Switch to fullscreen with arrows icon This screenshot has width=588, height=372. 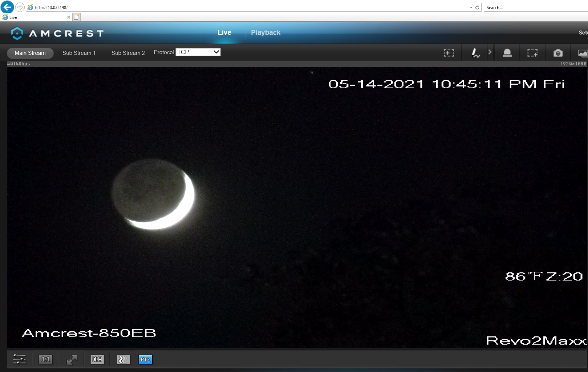click(72, 360)
